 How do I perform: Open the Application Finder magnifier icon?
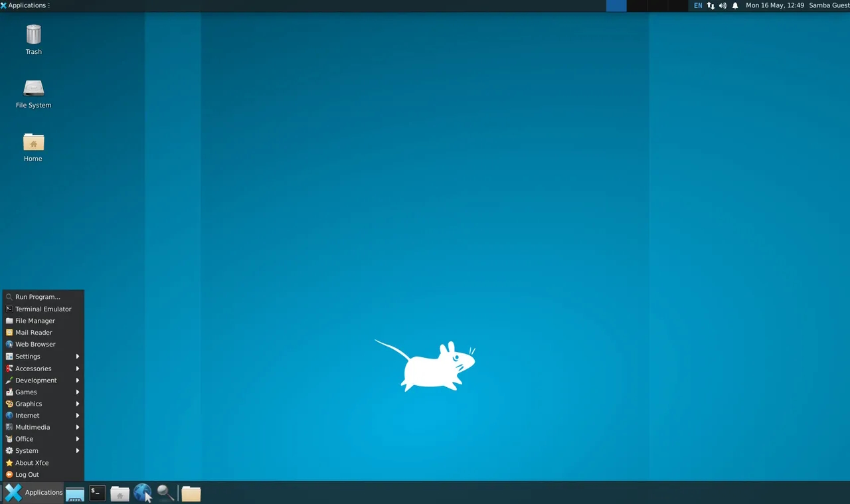tap(165, 493)
